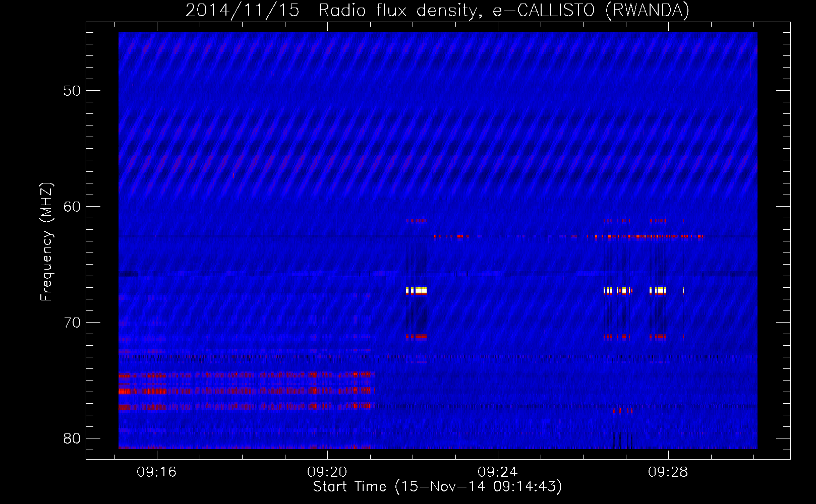Click the 09:20 time tick label
The height and width of the screenshot is (504, 816).
click(327, 472)
